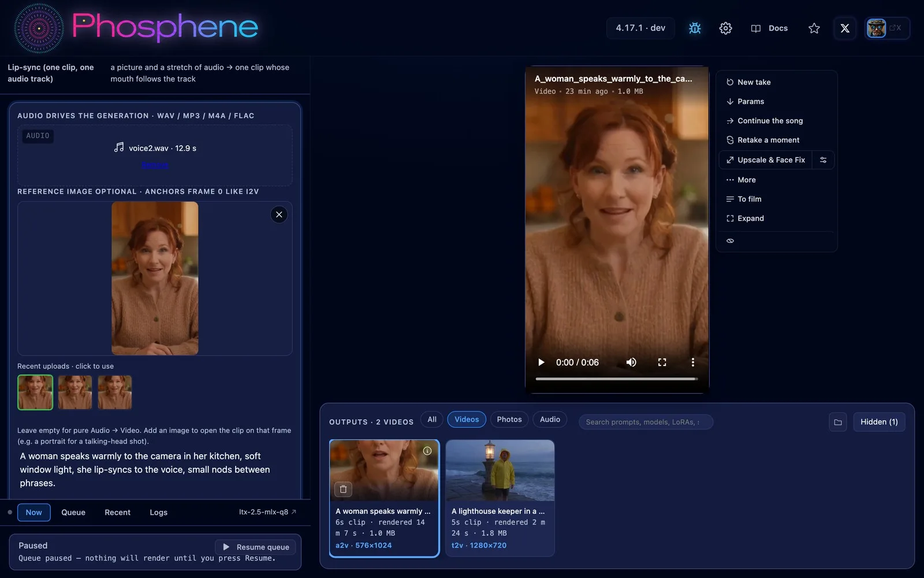The image size is (924, 578).
Task: Click the star icon in header
Action: (814, 28)
